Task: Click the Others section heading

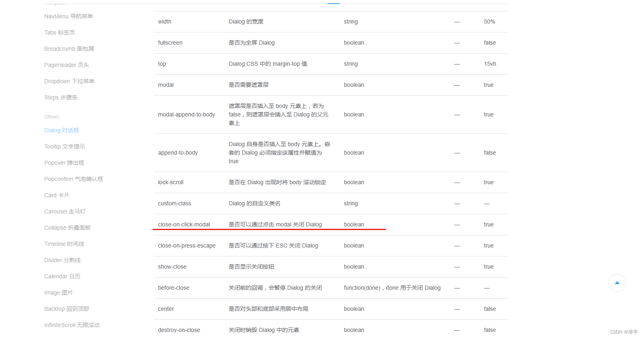Action: [x=52, y=117]
